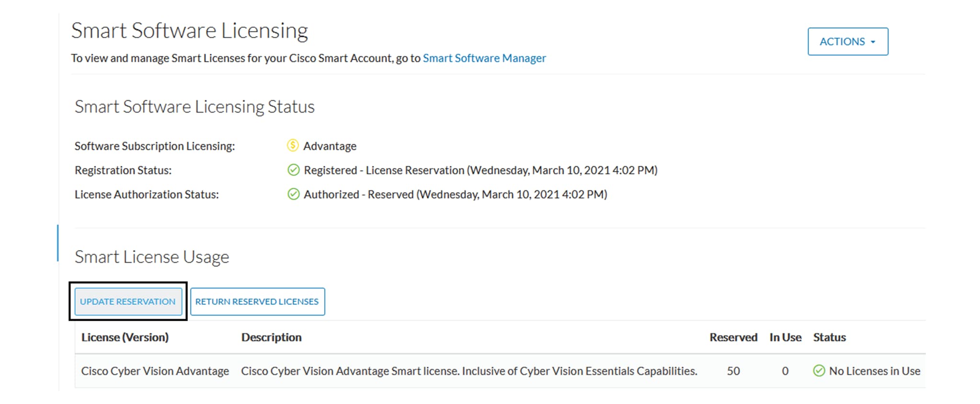This screenshot has height=404, width=980.
Task: Click the Software Subscription Licensing label
Action: tap(155, 146)
